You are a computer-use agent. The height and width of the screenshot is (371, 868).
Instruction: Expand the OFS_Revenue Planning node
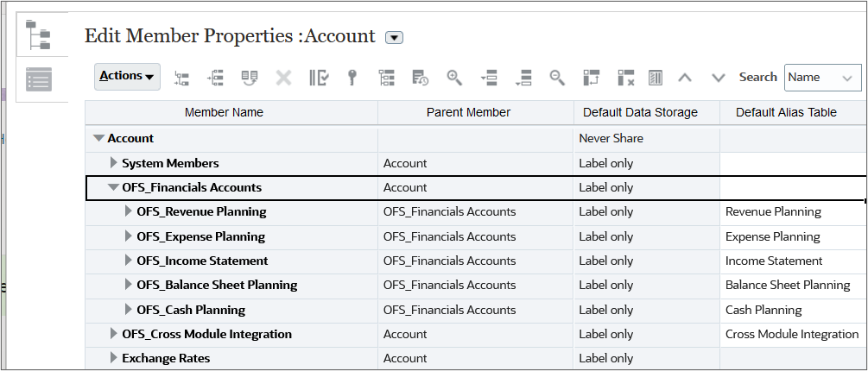(129, 211)
